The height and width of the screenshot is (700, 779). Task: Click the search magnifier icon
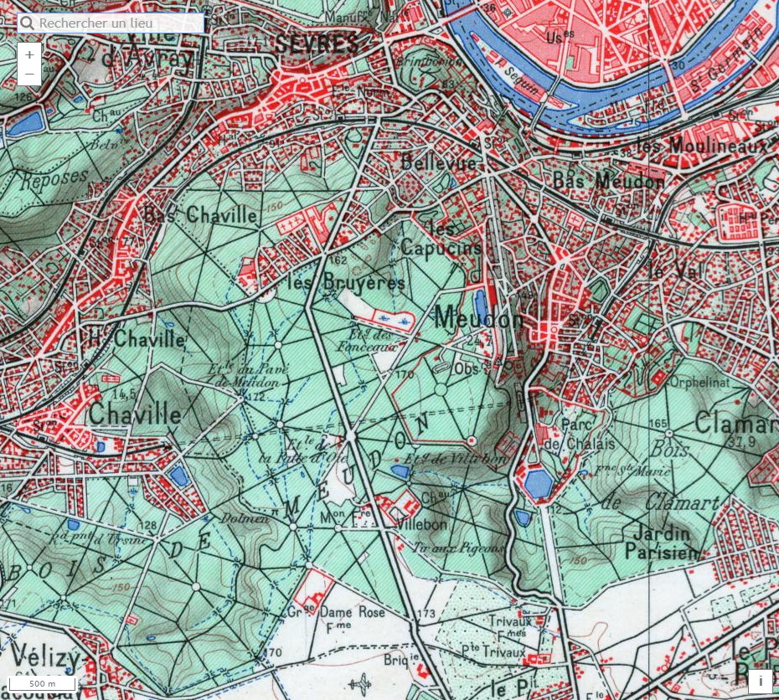(28, 23)
